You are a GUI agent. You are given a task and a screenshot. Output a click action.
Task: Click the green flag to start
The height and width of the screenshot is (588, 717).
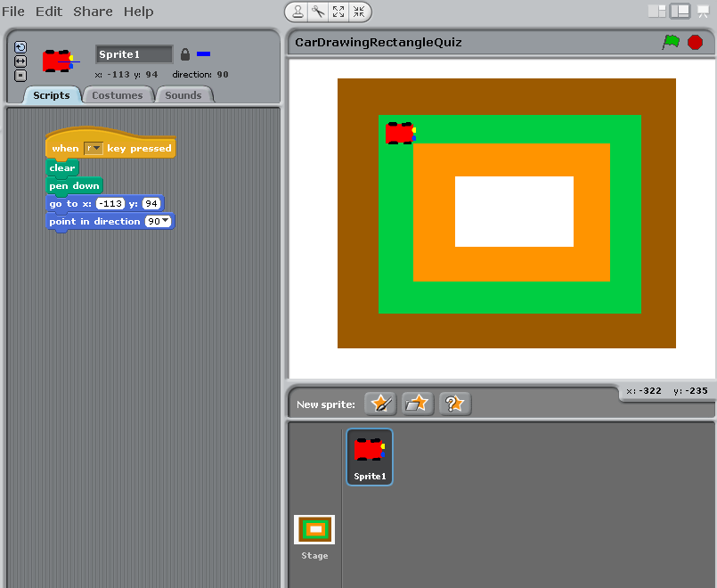tap(671, 42)
